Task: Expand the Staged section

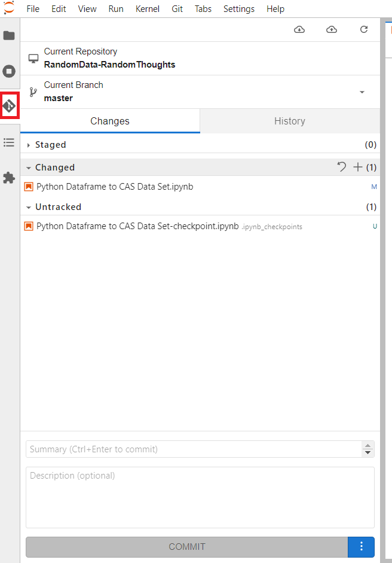Action: pos(29,145)
